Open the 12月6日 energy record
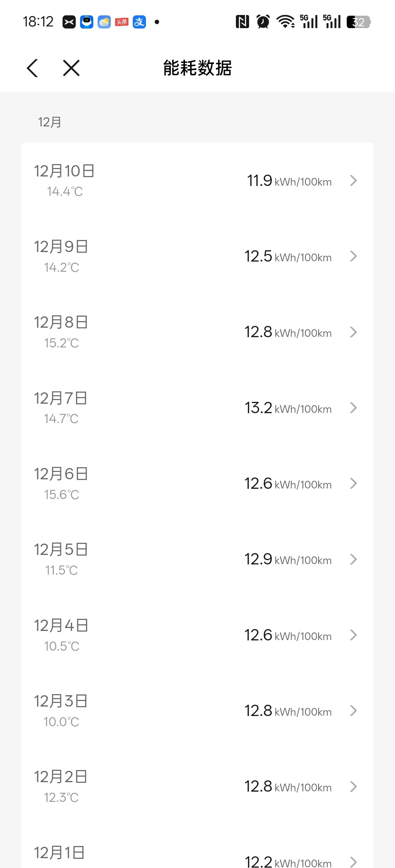This screenshot has width=395, height=868. coord(197,484)
